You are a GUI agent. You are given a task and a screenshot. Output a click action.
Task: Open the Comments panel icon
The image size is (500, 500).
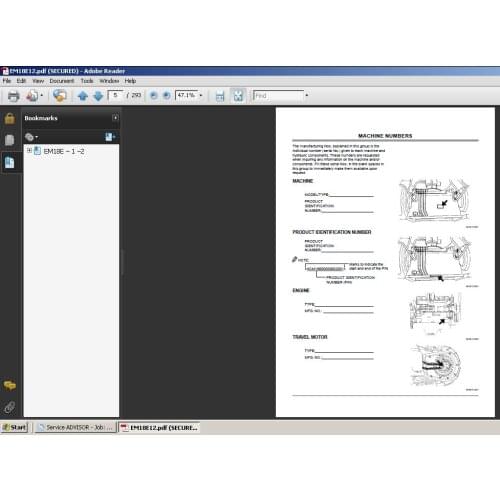click(x=10, y=385)
